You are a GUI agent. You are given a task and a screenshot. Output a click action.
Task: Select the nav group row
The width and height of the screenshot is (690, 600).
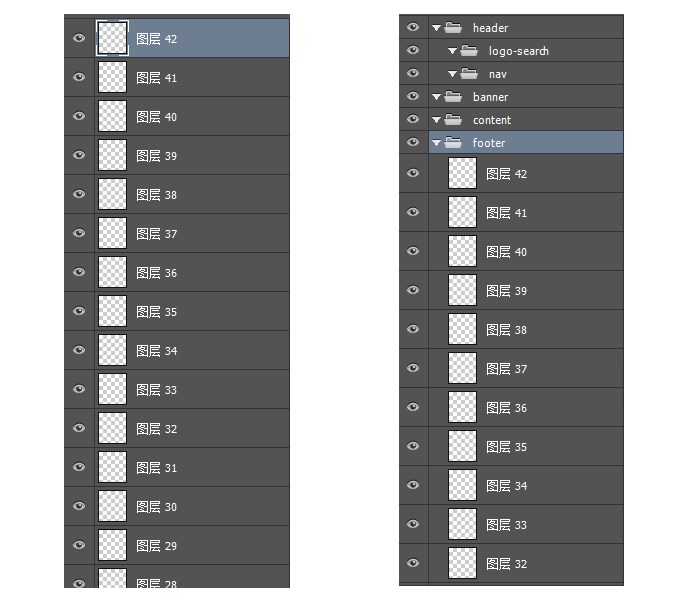(x=526, y=74)
